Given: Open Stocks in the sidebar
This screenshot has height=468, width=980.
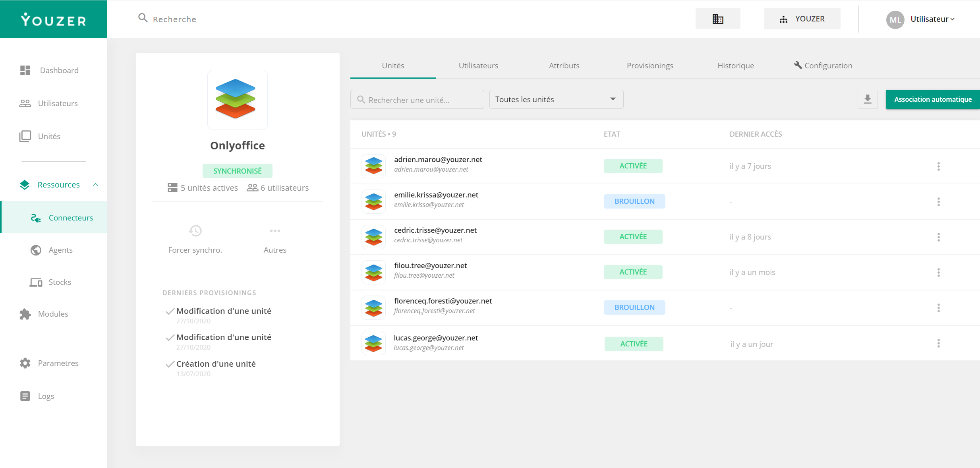Looking at the screenshot, I should [60, 282].
